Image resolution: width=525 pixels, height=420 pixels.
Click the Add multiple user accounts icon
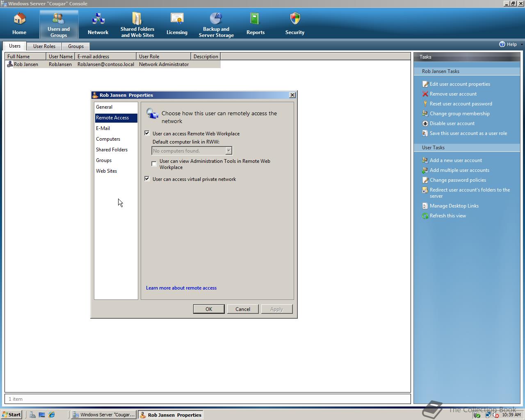(425, 170)
